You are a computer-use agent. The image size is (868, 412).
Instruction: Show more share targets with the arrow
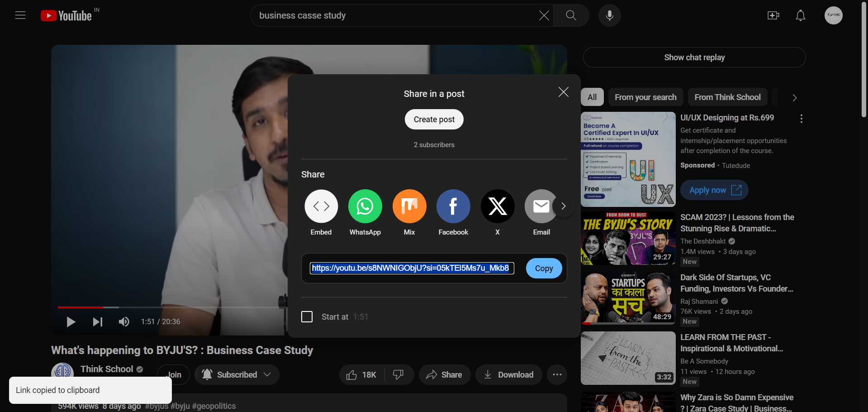(x=564, y=206)
